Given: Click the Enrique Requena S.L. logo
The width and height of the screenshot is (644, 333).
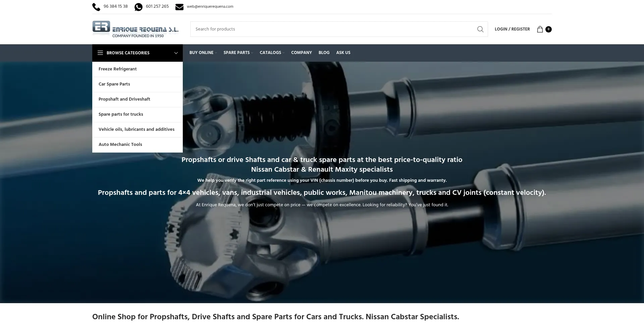Looking at the screenshot, I should (x=136, y=29).
